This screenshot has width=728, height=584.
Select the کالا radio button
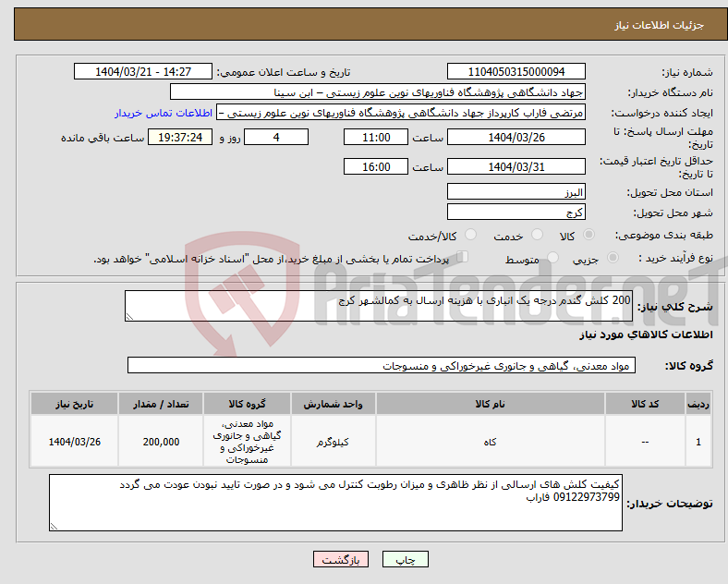tap(588, 235)
